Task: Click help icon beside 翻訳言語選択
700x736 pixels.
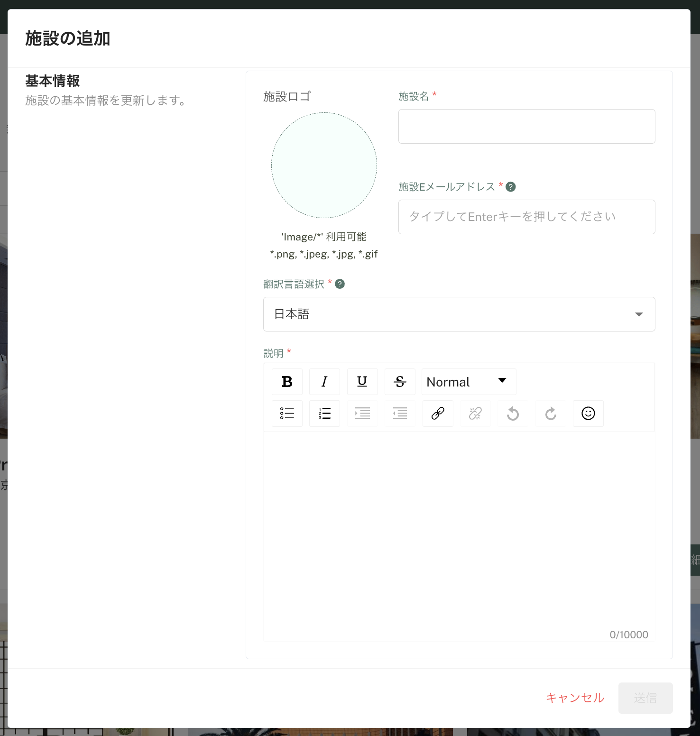Action: tap(340, 284)
